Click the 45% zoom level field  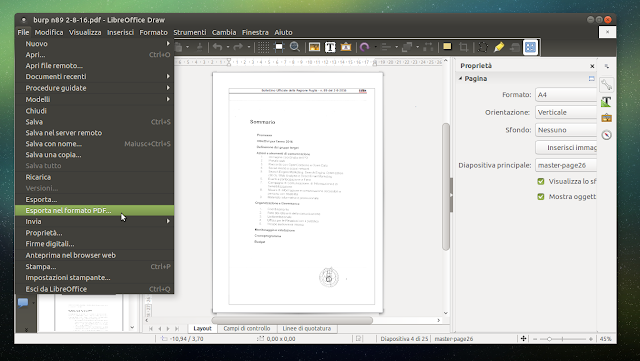(x=606, y=339)
